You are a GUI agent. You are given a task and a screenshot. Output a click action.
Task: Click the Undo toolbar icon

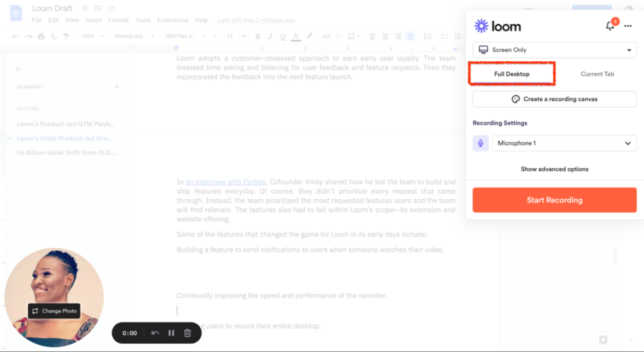(x=16, y=36)
